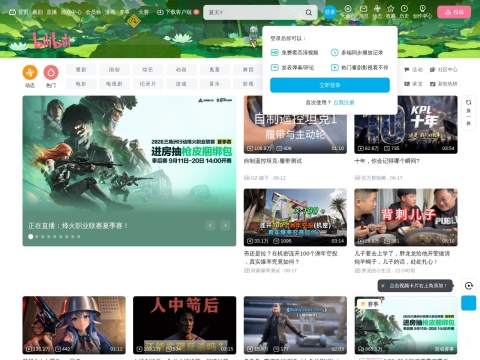This screenshot has height=360, width=480.
Task: Open the bearded man 02:03 video thumbnail
Action: coord(295,325)
